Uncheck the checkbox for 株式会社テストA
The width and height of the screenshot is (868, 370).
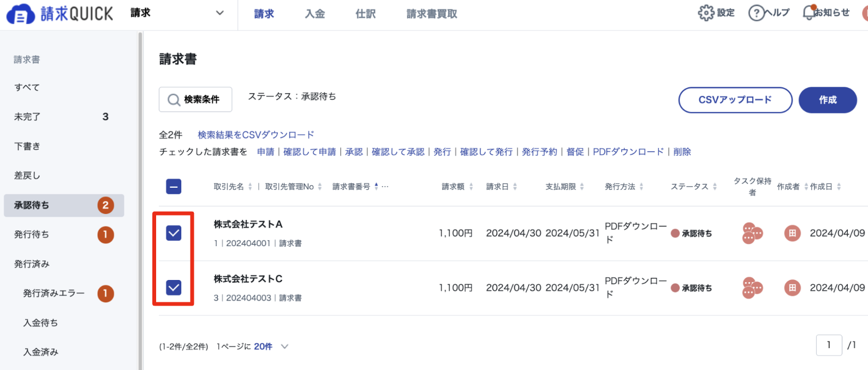(x=174, y=233)
